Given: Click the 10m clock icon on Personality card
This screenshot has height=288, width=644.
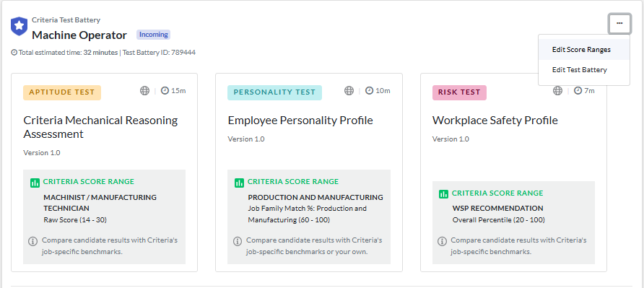Looking at the screenshot, I should tap(369, 91).
